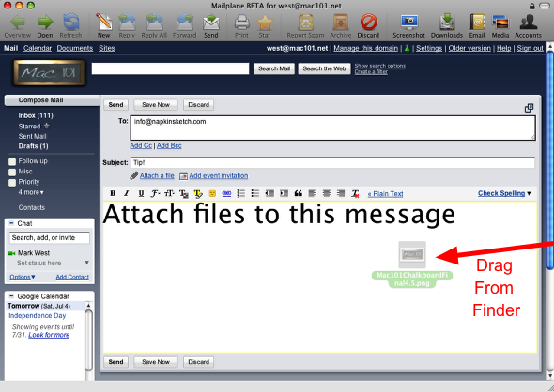Toggle italic formatting
The image size is (554, 392).
tap(127, 193)
